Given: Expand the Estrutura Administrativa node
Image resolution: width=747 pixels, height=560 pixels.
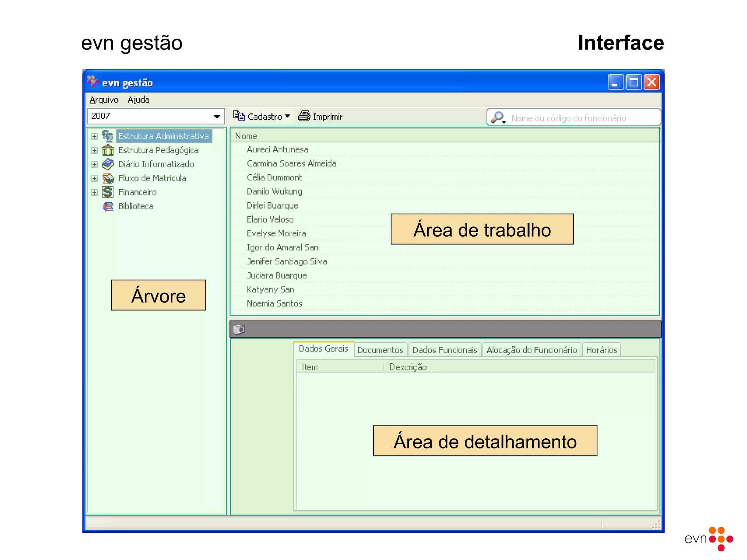Looking at the screenshot, I should [x=94, y=136].
